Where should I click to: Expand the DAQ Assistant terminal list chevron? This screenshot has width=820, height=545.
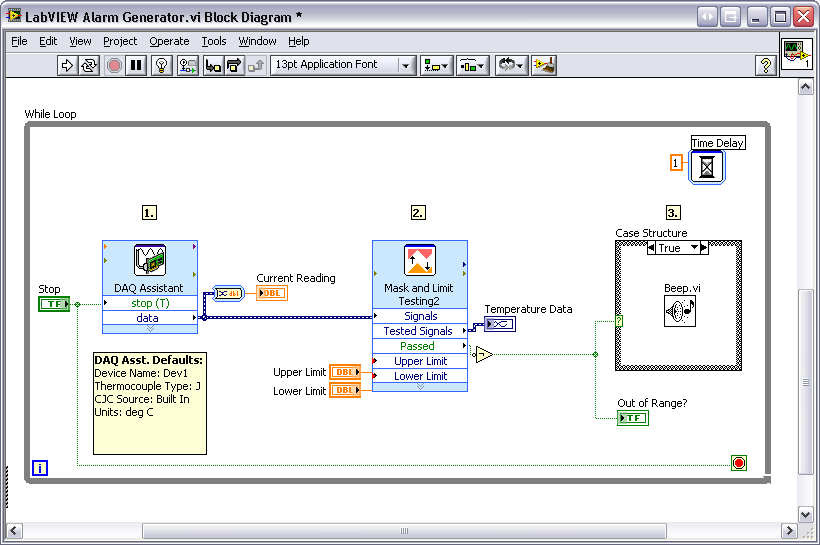(150, 328)
